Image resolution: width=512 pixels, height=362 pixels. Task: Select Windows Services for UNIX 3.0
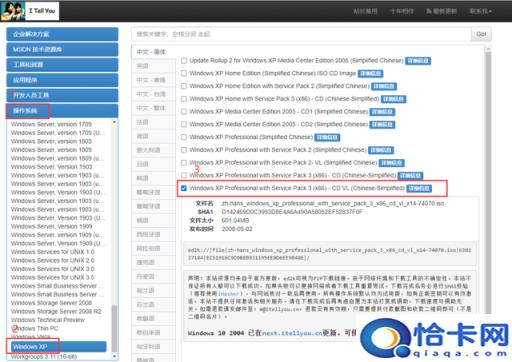[x=53, y=269]
